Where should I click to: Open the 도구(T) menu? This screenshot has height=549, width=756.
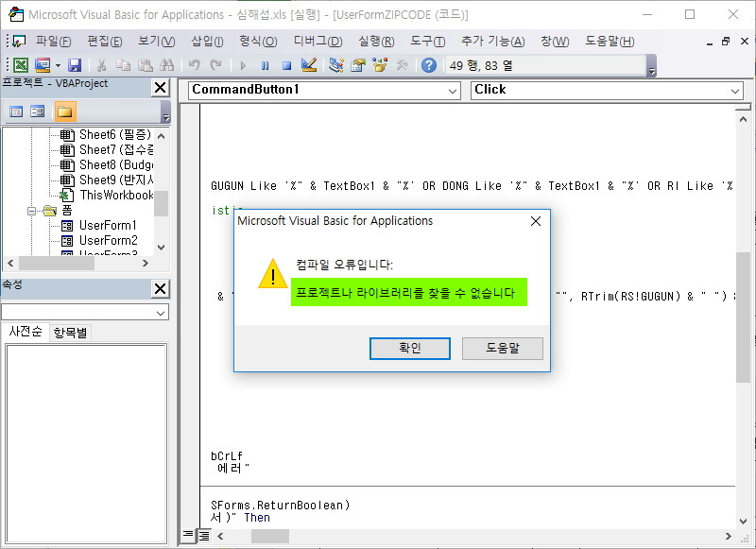click(428, 42)
